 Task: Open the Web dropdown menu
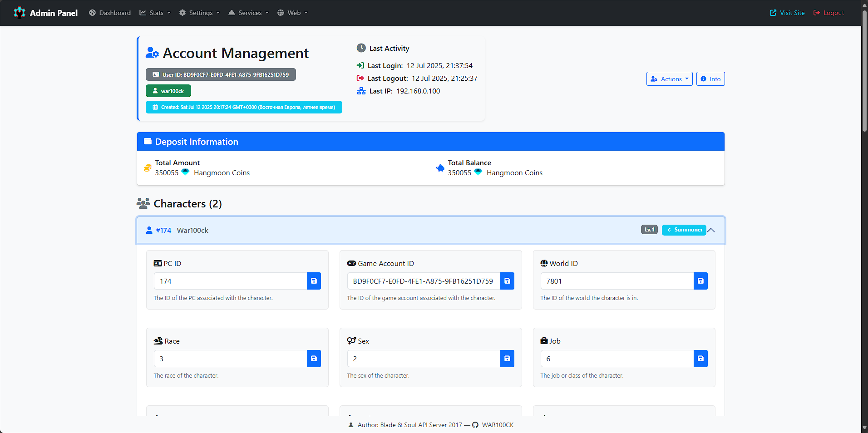click(292, 13)
